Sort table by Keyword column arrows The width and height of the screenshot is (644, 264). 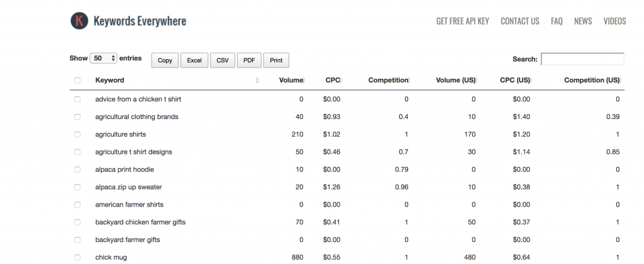click(257, 80)
